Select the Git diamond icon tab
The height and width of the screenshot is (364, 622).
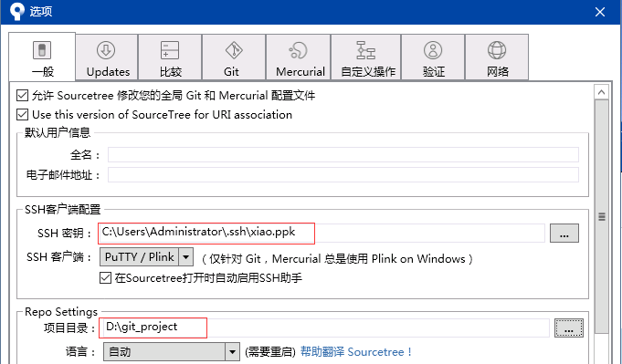(234, 57)
